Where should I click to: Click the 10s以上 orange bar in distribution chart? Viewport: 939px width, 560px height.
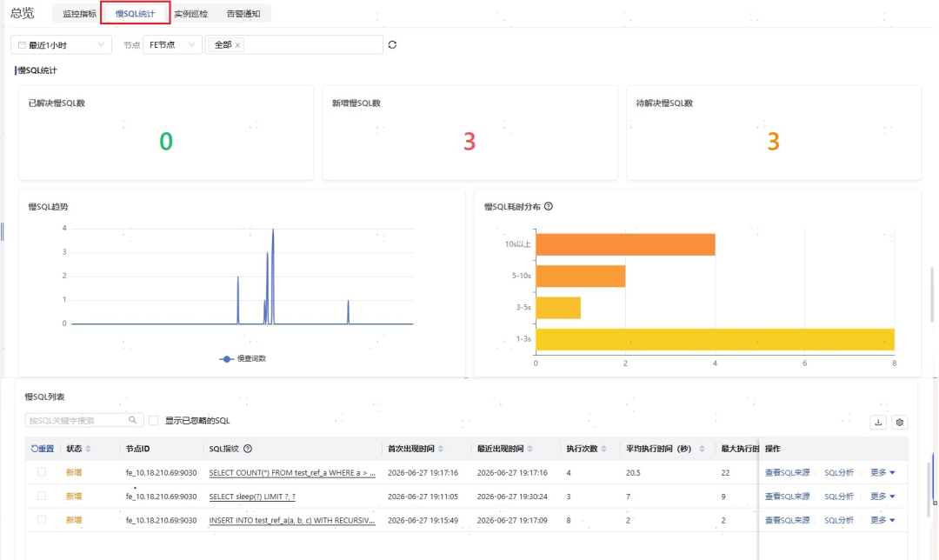coord(625,244)
